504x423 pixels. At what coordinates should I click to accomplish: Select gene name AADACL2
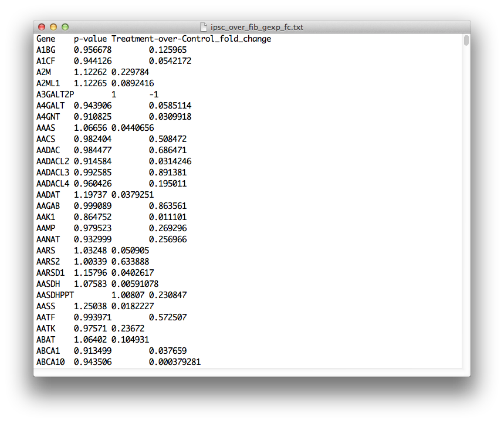(53, 161)
